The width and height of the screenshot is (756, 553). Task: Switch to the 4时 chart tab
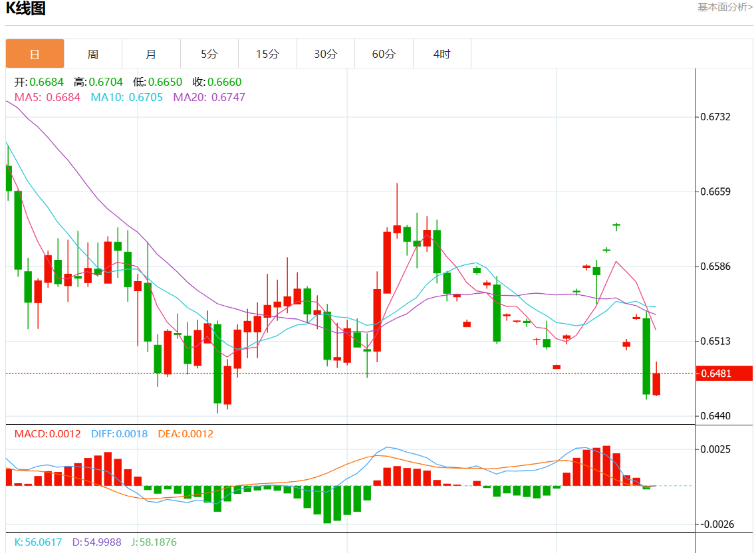point(441,54)
